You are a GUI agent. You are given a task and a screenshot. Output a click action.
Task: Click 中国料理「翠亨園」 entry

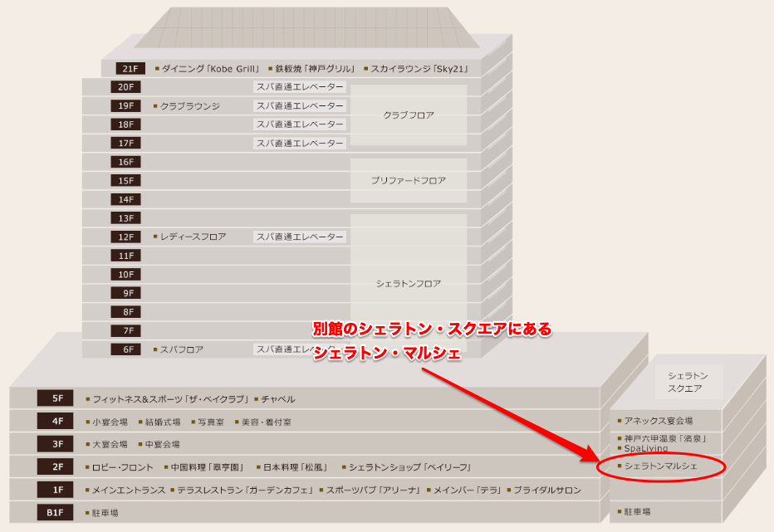pos(208,467)
